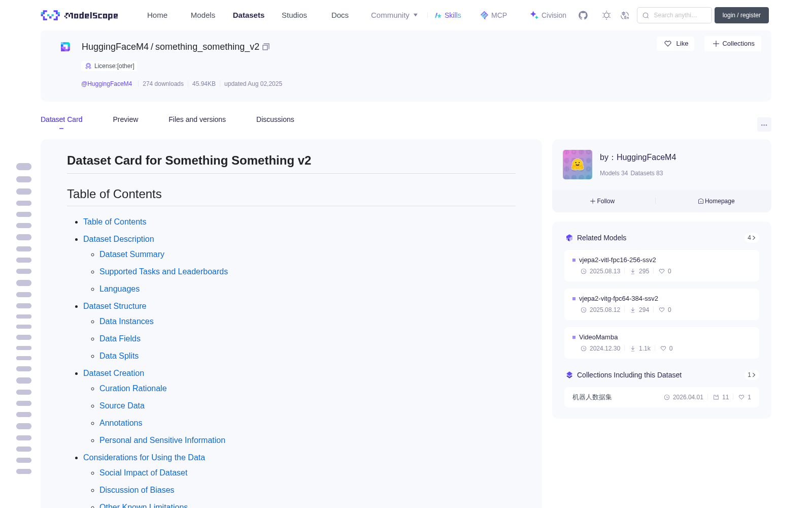This screenshot has height=508, width=812.
Task: Jump to Dataset Description section
Action: (x=119, y=239)
